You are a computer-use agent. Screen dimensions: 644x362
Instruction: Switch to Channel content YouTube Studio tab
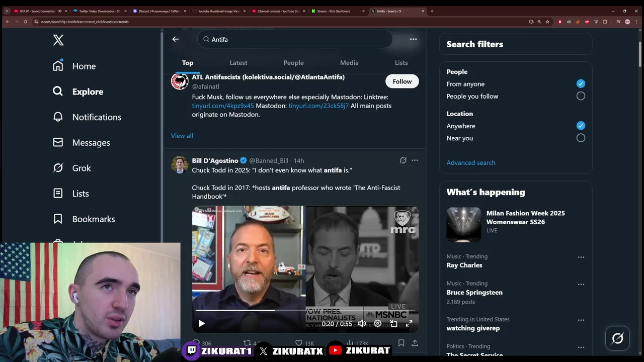point(278,11)
